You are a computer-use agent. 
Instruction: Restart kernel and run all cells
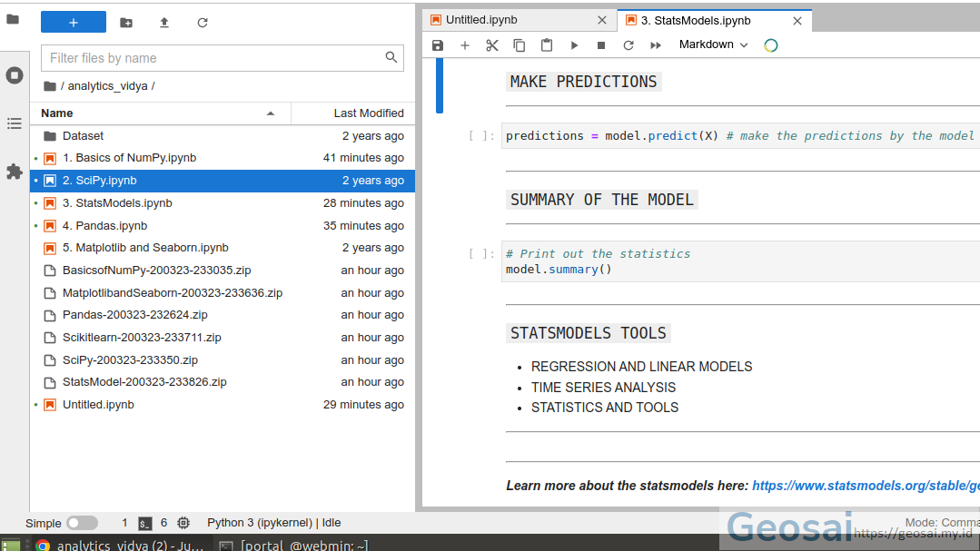(656, 44)
